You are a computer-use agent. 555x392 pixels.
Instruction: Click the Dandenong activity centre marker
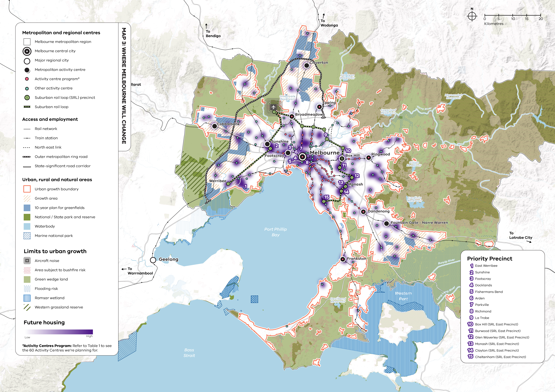point(363,211)
